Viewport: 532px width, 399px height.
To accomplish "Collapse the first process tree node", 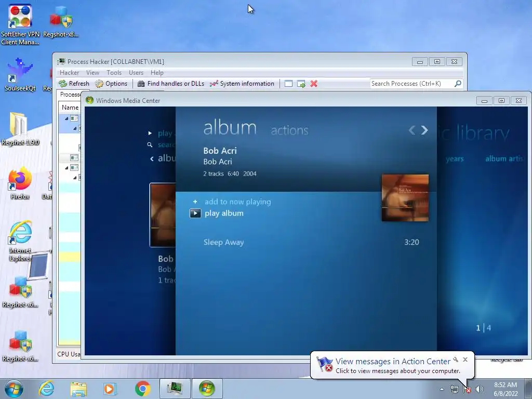I will 66,118.
